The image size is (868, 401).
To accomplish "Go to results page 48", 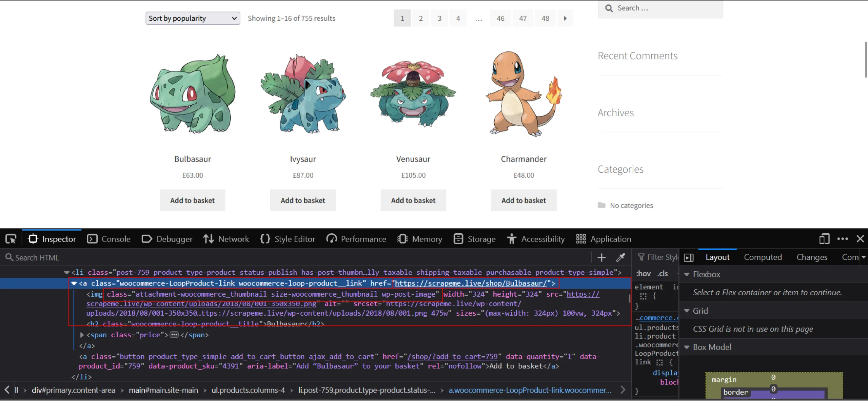I will tap(545, 18).
